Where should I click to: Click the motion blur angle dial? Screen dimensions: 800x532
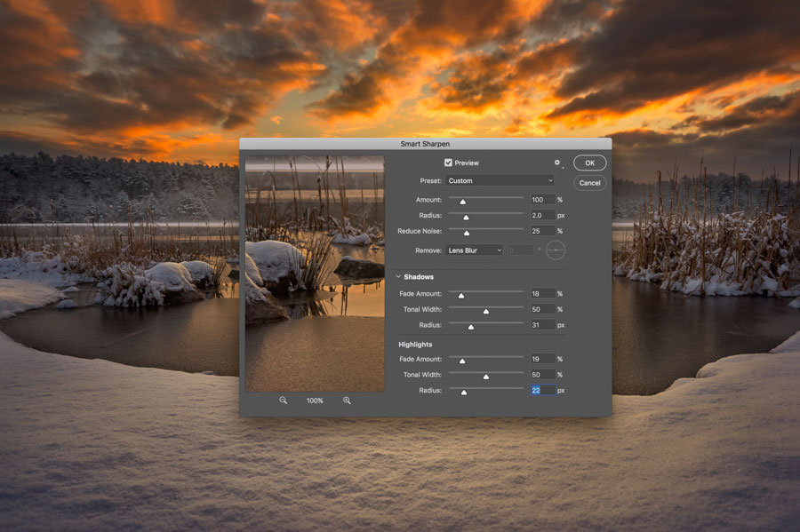click(556, 250)
